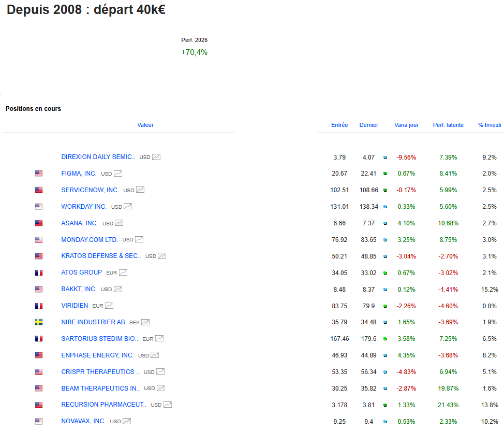Click the French flag next to SARTORIUS STEDIM
This screenshot has height=431, width=504.
(x=39, y=339)
